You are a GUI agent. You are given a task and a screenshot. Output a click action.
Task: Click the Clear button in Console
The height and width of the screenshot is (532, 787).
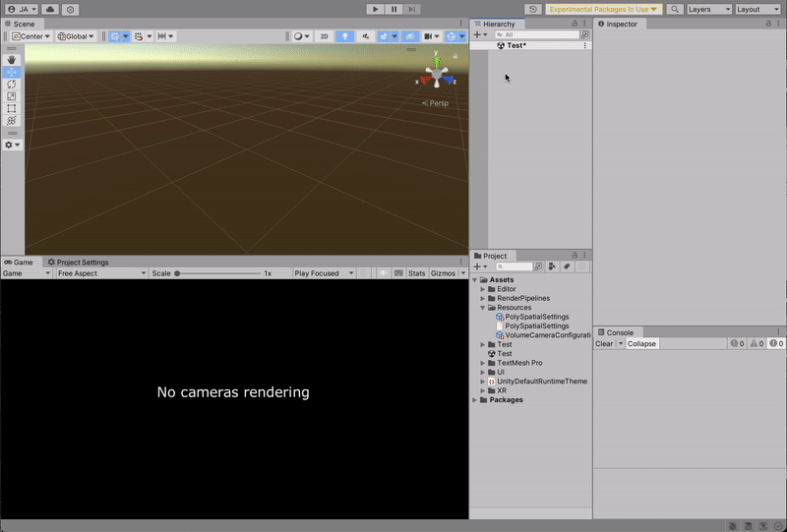click(604, 344)
